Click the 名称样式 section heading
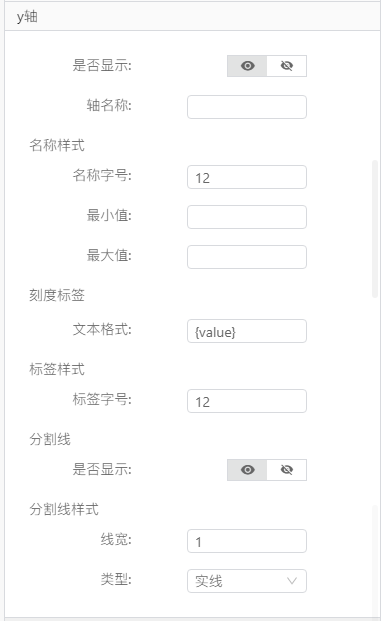Image resolution: width=385 pixels, height=621 pixels. tap(57, 145)
